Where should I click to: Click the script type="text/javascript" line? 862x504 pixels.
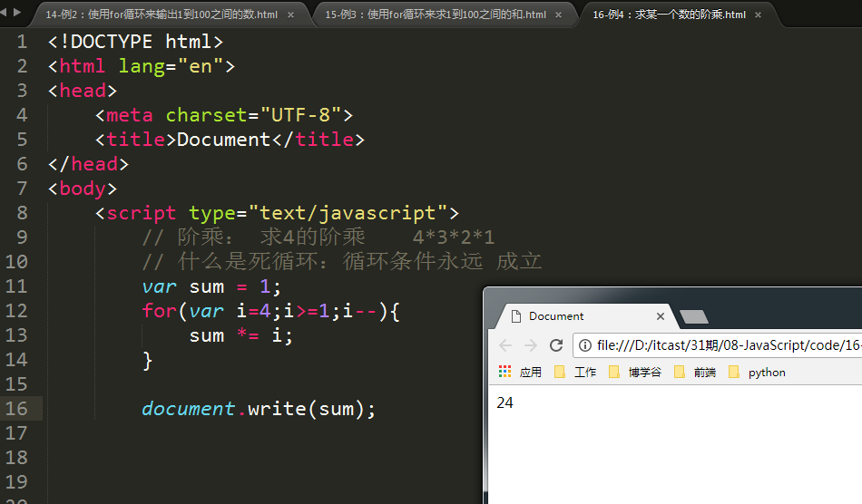277,213
